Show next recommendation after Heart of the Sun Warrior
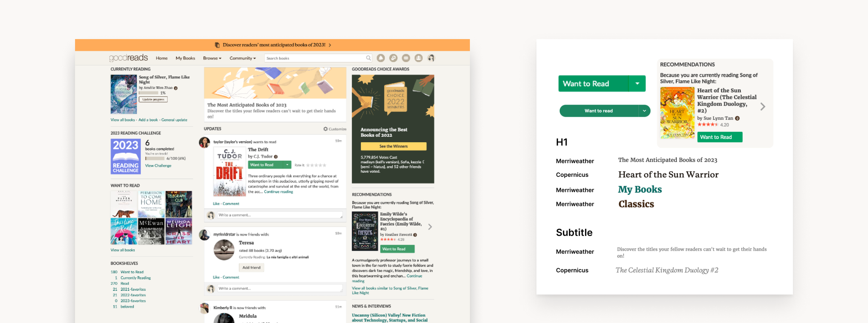The image size is (868, 323). pos(762,107)
